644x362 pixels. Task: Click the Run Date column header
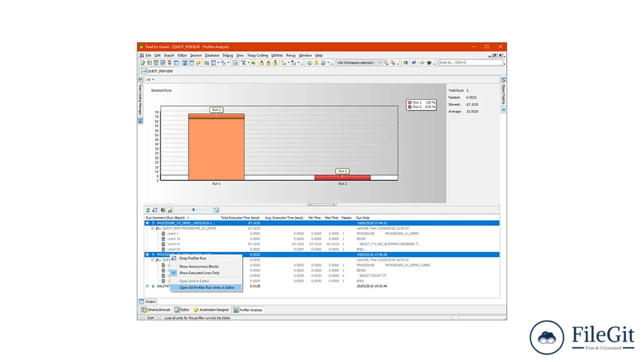tap(363, 218)
